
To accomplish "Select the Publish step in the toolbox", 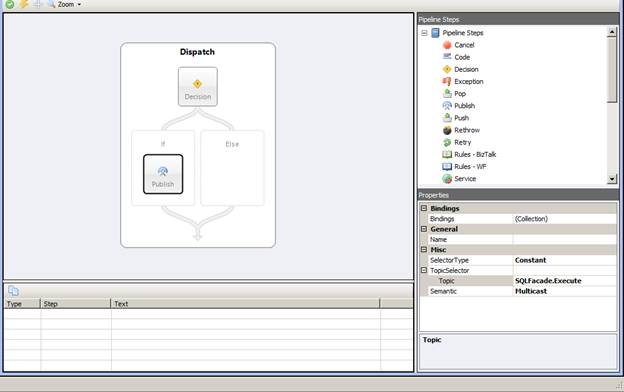I will pyautogui.click(x=458, y=105).
